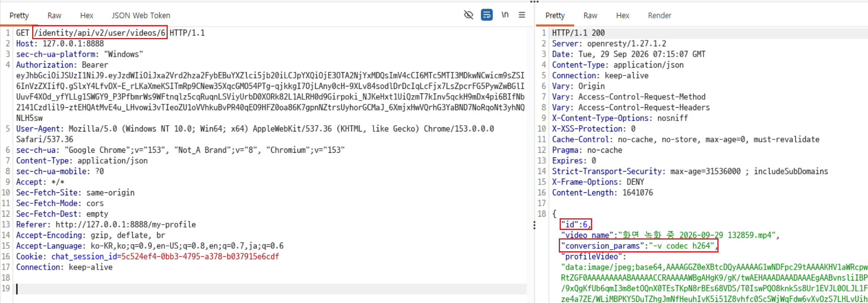The width and height of the screenshot is (868, 303).
Task: Switch to the response Raw tab
Action: coord(590,15)
